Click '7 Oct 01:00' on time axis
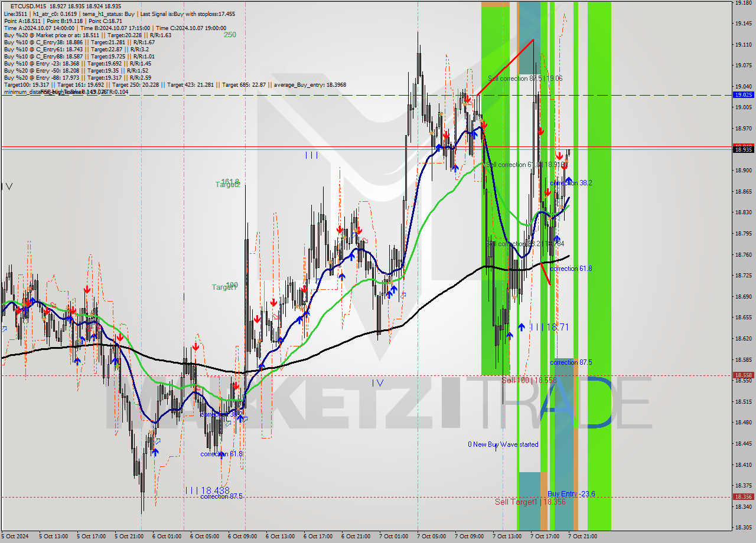Image resolution: width=756 pixels, height=543 pixels. pyautogui.click(x=393, y=537)
